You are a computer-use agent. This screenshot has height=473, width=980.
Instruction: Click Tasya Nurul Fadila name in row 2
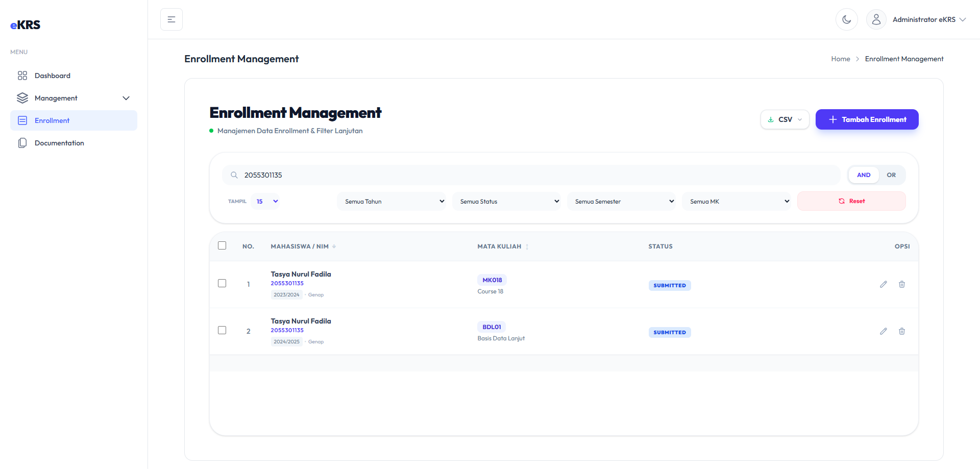pyautogui.click(x=301, y=321)
